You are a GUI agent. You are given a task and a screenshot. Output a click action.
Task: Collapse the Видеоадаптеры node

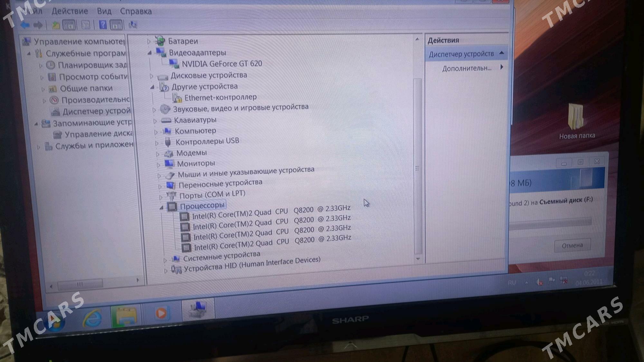[150, 53]
